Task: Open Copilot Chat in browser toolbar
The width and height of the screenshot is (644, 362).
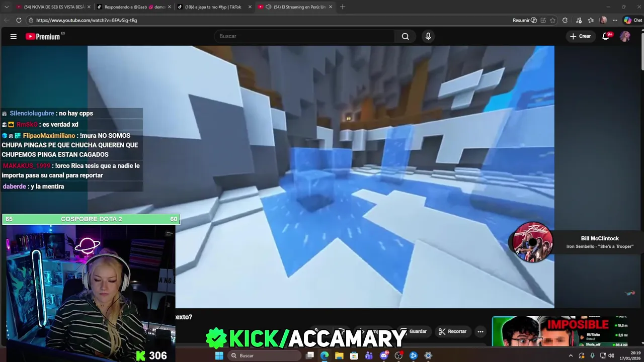Action: pyautogui.click(x=633, y=20)
